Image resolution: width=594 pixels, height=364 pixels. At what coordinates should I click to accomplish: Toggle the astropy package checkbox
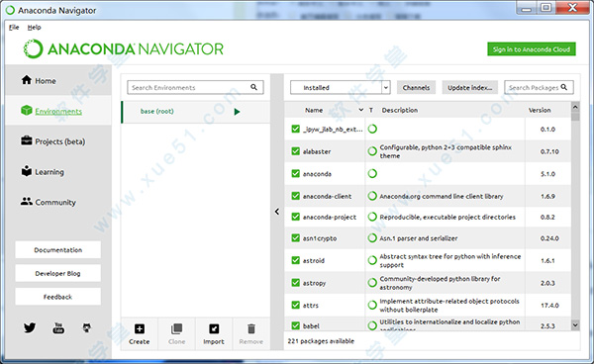tap(295, 283)
